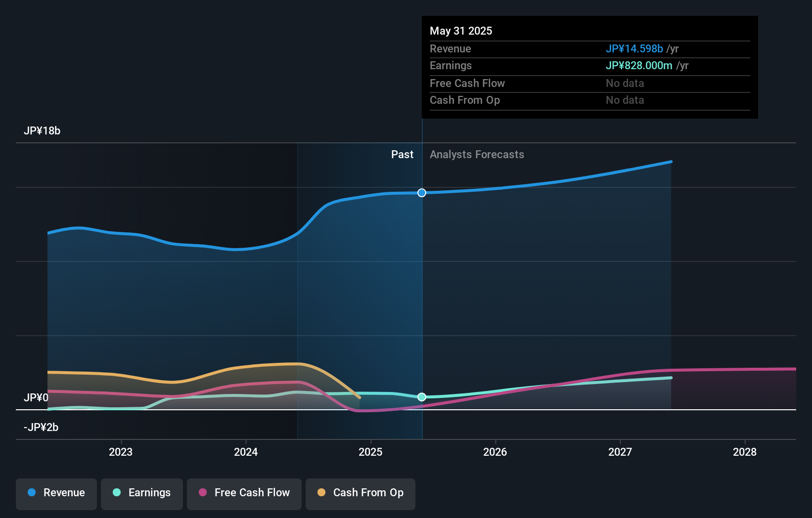Toggle the Free Cash Flow legend button
Image resolution: width=812 pixels, height=518 pixels.
click(244, 494)
